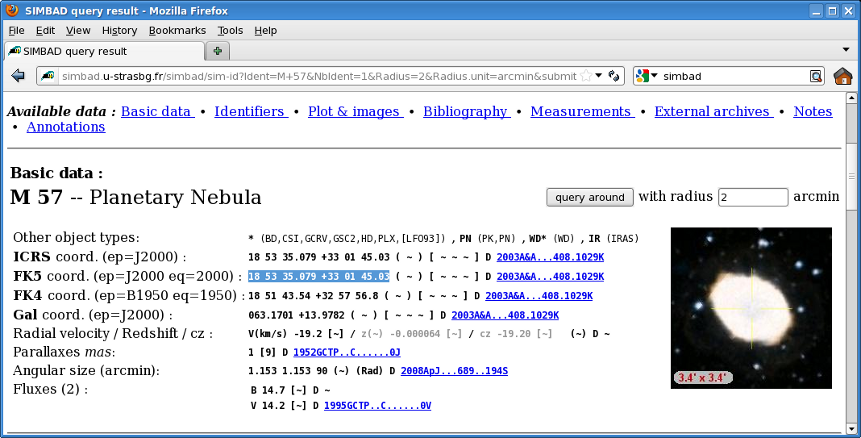Click the radius input field
Image resolution: width=861 pixels, height=438 pixels.
tap(752, 197)
